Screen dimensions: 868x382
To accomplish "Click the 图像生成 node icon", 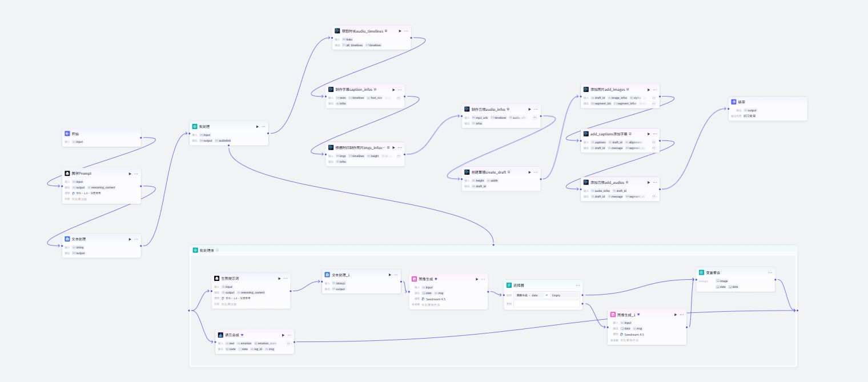I will tap(415, 279).
